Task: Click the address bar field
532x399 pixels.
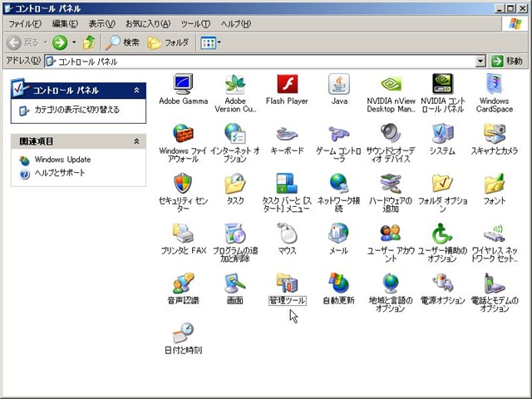Action: coord(260,62)
